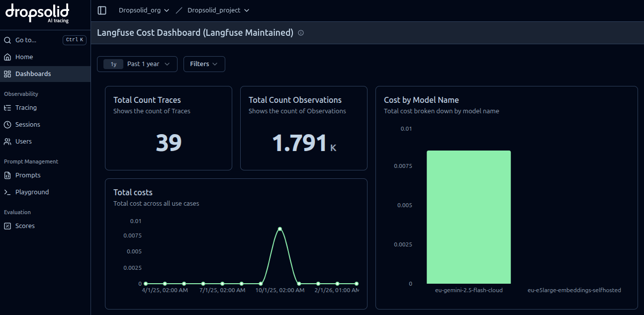Click the Total Count Traces title
Screen dimensions: 644x315
(147, 100)
